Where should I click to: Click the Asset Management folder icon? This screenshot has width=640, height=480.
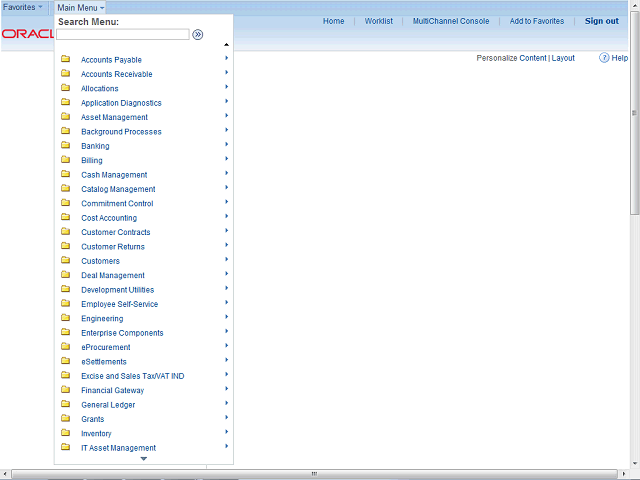pyautogui.click(x=65, y=117)
